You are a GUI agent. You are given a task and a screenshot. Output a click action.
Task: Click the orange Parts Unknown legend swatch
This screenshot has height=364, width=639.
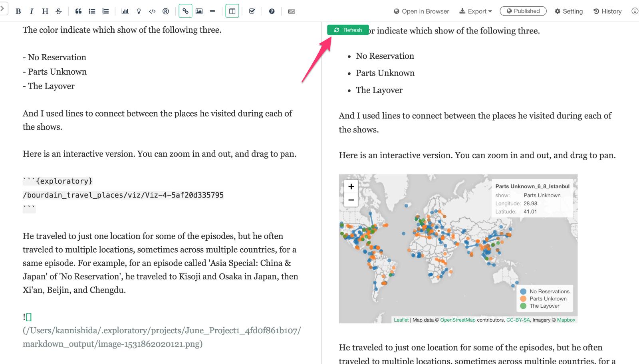coord(523,299)
